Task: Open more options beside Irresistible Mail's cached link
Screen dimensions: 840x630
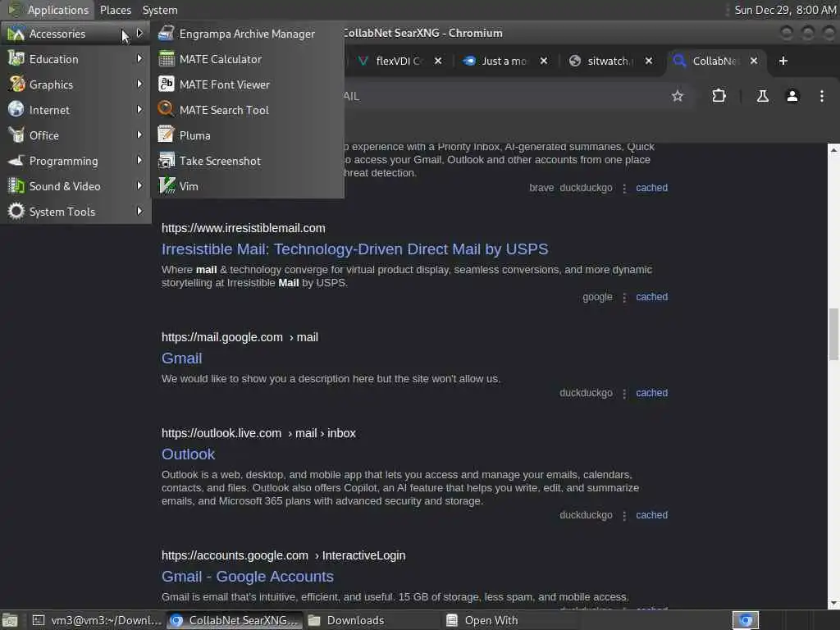Action: [624, 297]
